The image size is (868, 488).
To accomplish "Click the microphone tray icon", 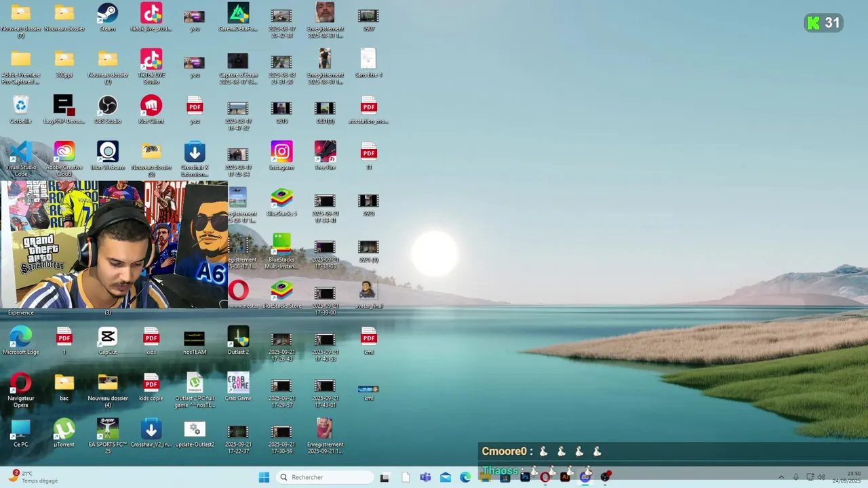I will pos(796,477).
